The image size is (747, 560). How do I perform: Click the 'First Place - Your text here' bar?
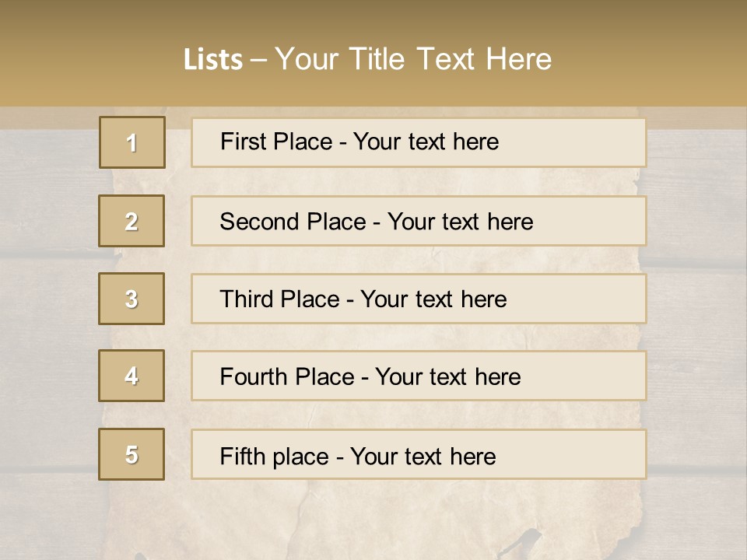pos(419,142)
